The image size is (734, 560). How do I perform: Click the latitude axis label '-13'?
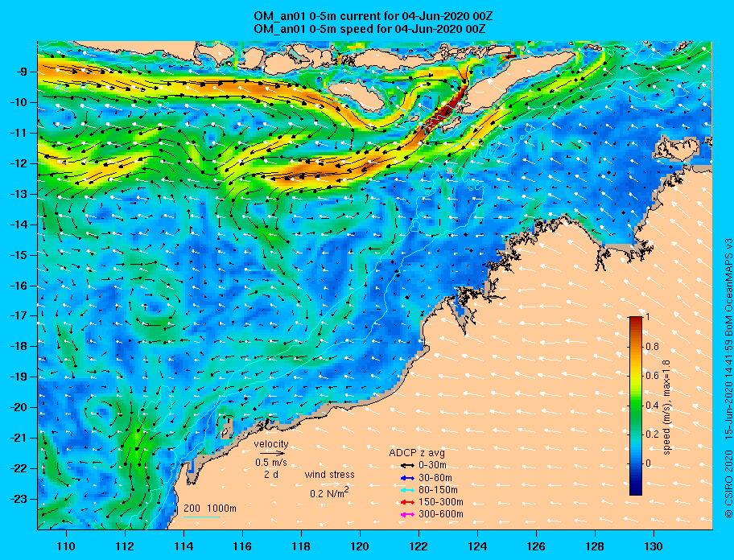pos(19,194)
